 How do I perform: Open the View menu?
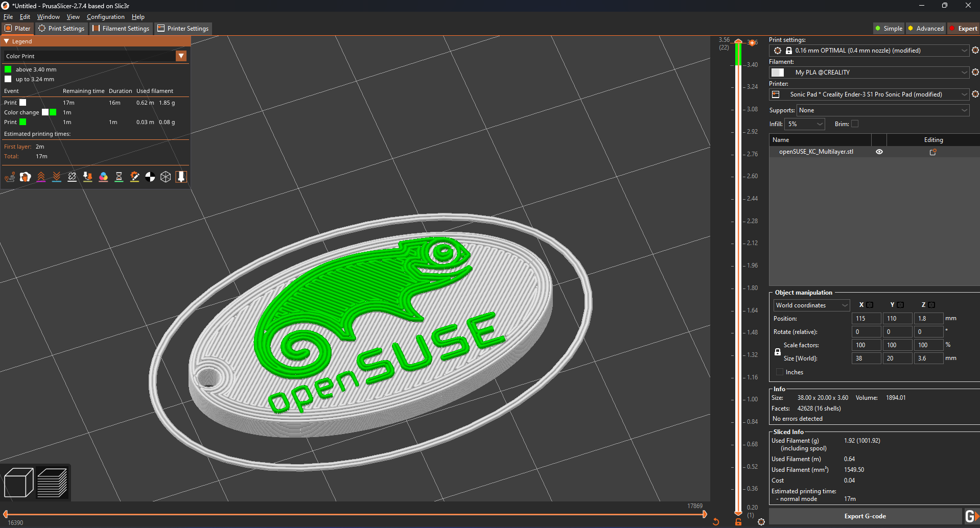pyautogui.click(x=73, y=17)
